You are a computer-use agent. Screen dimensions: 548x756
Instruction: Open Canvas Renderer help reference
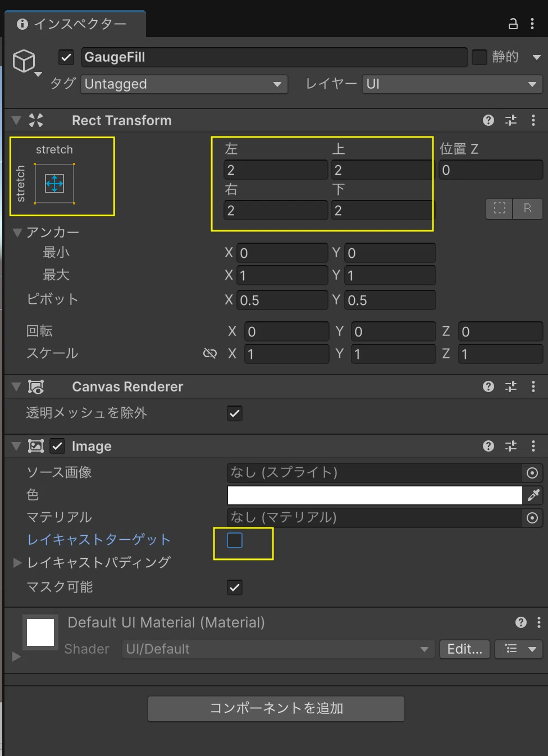(x=488, y=386)
